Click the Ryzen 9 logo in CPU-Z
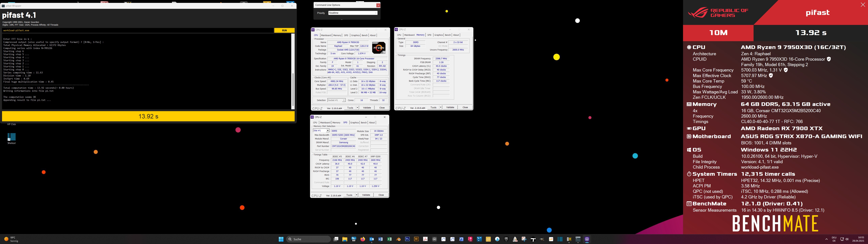 pos(379,47)
